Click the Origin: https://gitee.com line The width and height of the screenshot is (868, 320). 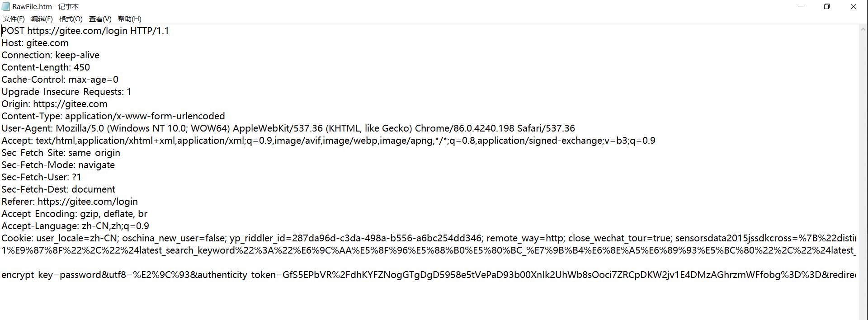click(54, 104)
